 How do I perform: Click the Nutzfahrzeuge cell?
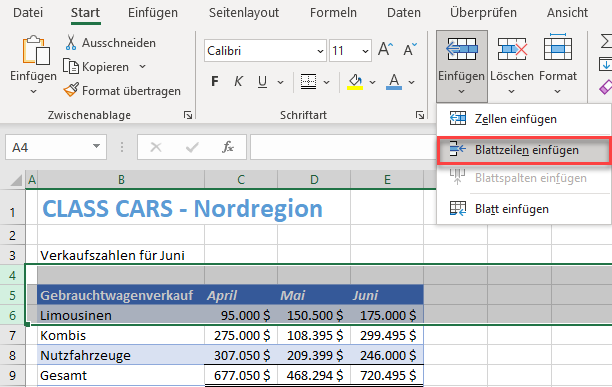click(x=121, y=355)
